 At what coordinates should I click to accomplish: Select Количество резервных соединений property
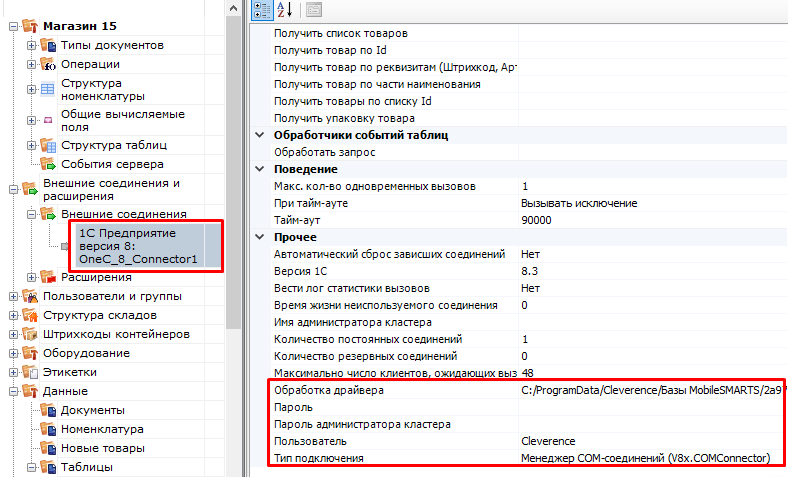tap(365, 356)
